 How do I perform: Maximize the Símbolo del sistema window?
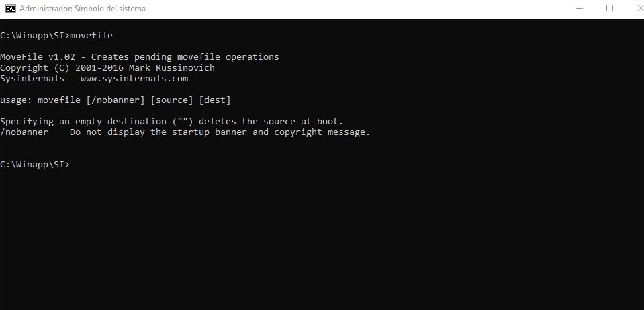610,9
